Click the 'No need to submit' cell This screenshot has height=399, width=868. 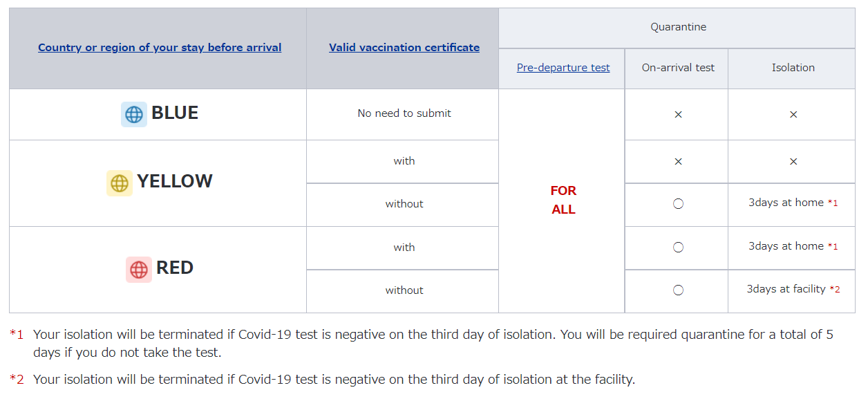tap(404, 113)
